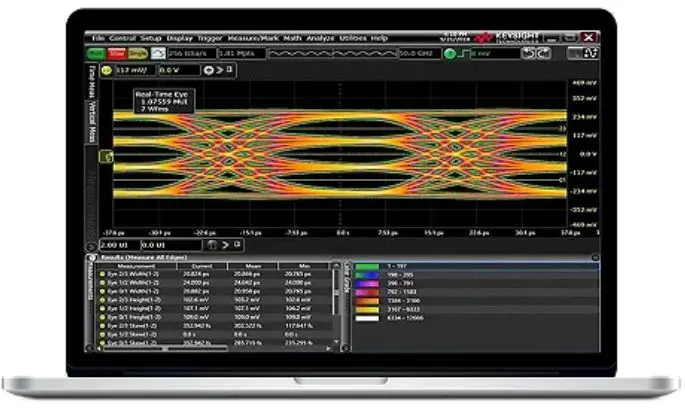The image size is (685, 414).
Task: Toggle Eye 1/2 Skew(1-2) measurement marker
Action: [102, 335]
